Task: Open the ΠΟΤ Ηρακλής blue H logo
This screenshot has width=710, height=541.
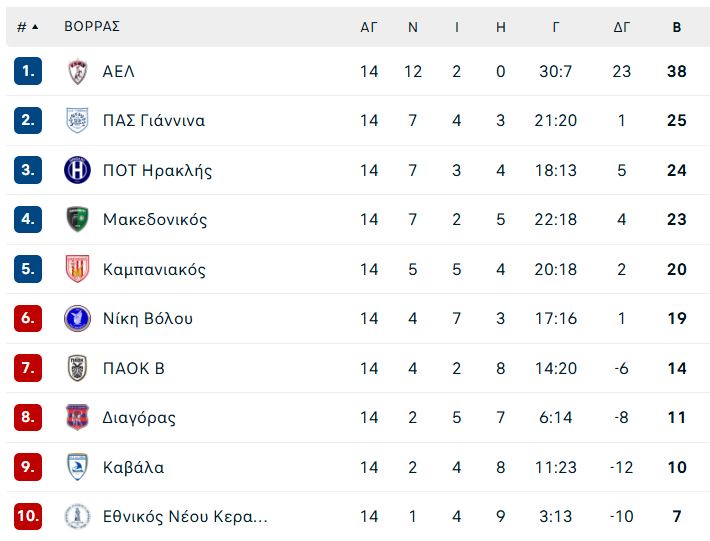Action: pos(77,170)
